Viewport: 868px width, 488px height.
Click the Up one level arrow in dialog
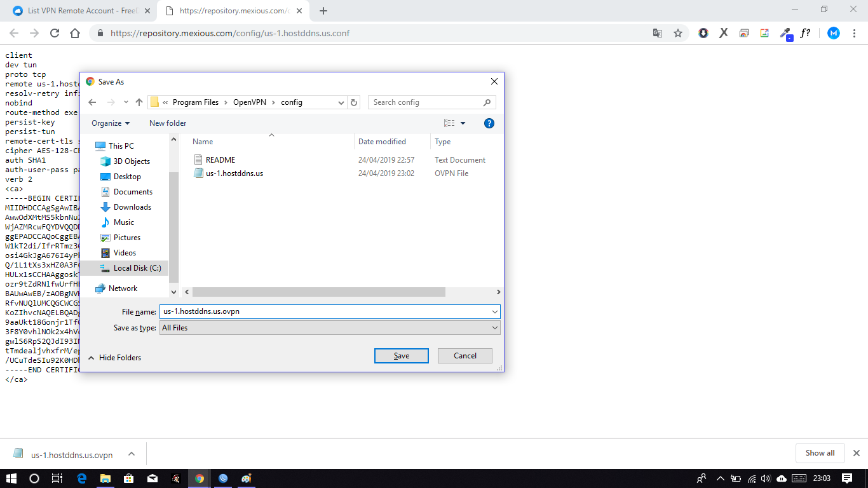(x=139, y=102)
